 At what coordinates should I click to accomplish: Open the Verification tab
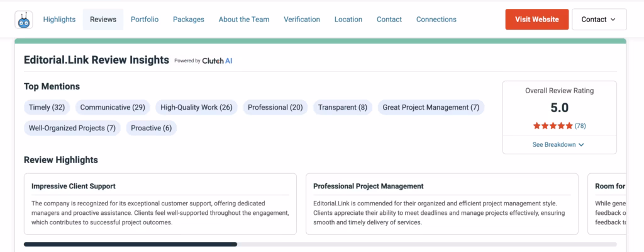click(302, 20)
